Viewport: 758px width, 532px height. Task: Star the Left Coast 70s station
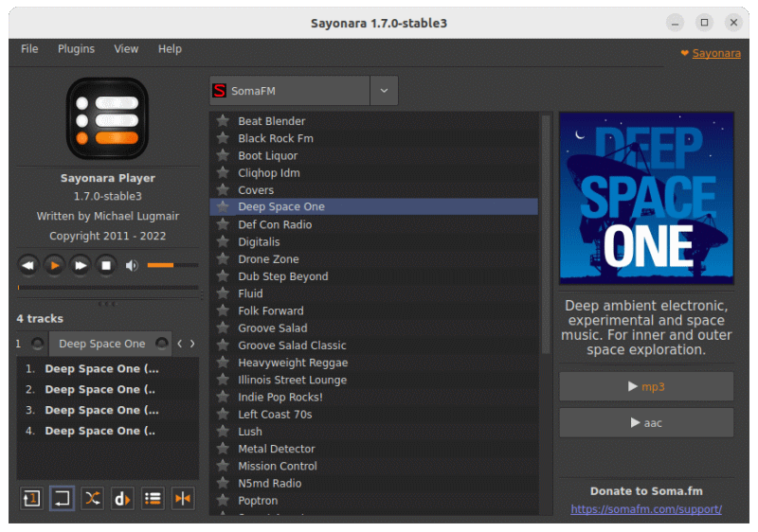(x=223, y=414)
